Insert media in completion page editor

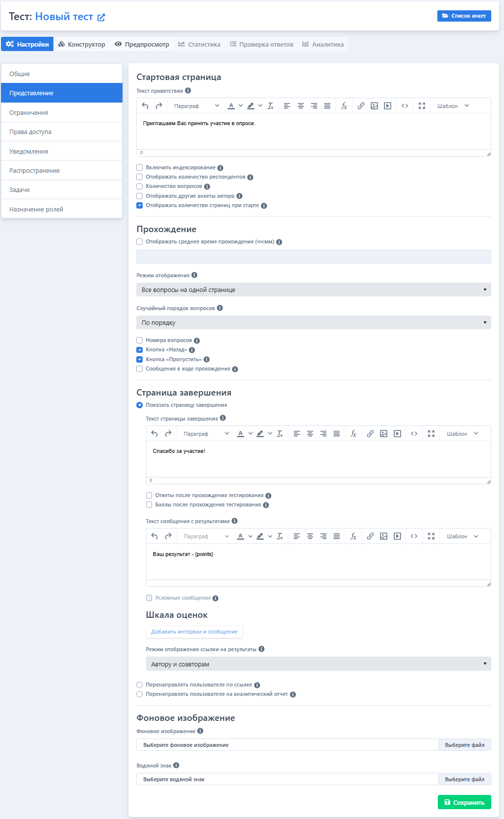pos(398,434)
